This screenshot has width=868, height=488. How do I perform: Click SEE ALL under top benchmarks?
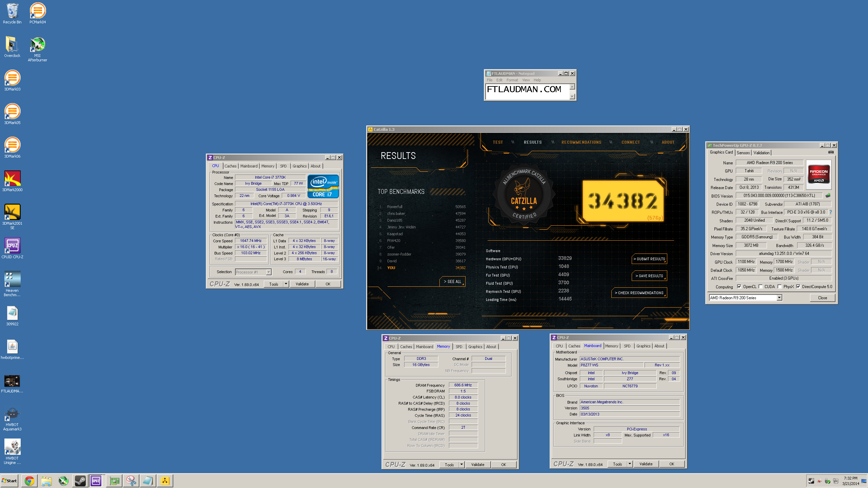point(452,282)
